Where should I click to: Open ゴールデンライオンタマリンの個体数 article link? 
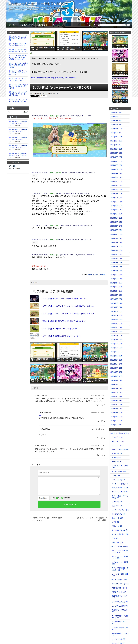pyautogui.click(x=67, y=306)
